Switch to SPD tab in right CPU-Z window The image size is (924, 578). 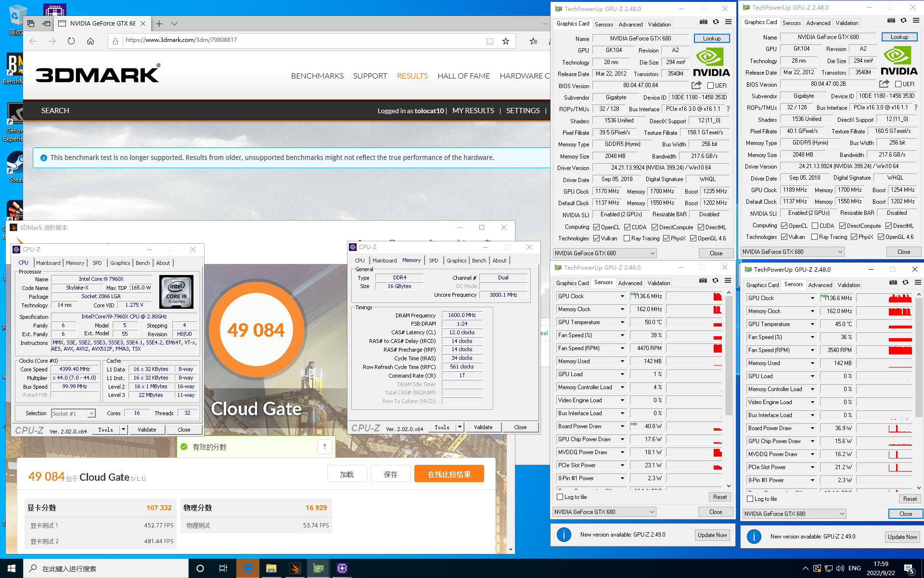tap(434, 261)
